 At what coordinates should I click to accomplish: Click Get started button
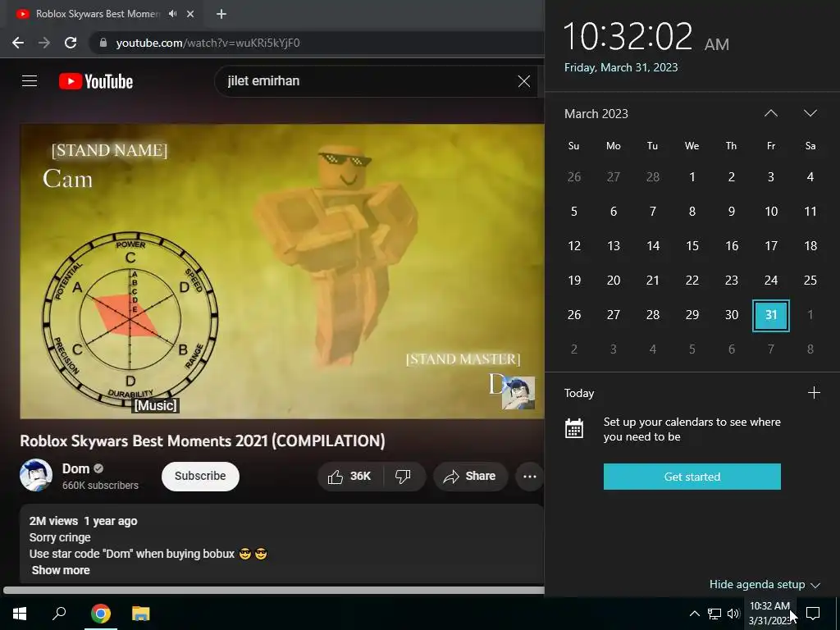[692, 477]
